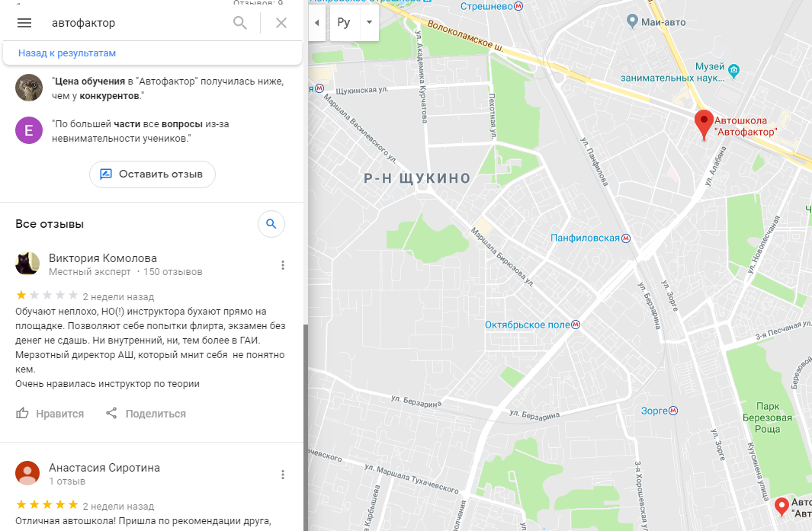Open Виктория Комолова reviewer profile
Screen dimensions: 812x531
click(102, 258)
